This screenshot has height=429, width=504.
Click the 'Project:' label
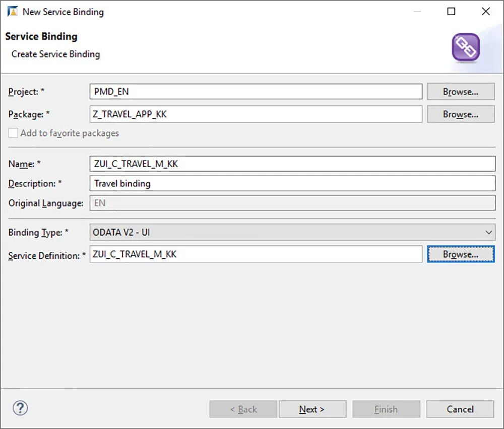[26, 92]
